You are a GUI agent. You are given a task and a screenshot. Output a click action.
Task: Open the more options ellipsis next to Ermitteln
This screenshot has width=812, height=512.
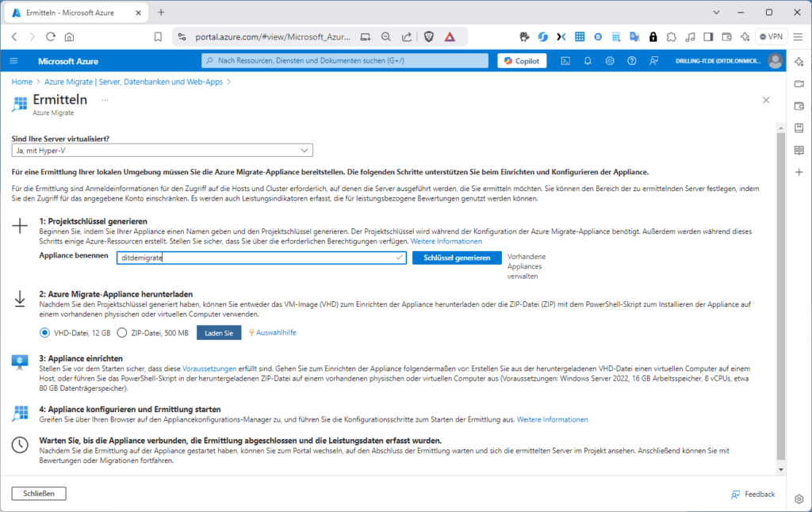pyautogui.click(x=105, y=100)
